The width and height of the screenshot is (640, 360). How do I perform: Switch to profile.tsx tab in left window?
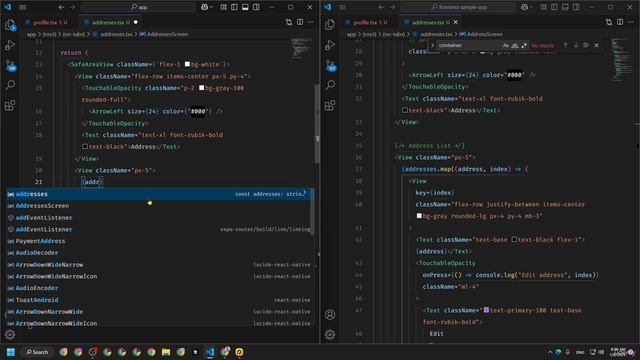(x=47, y=22)
